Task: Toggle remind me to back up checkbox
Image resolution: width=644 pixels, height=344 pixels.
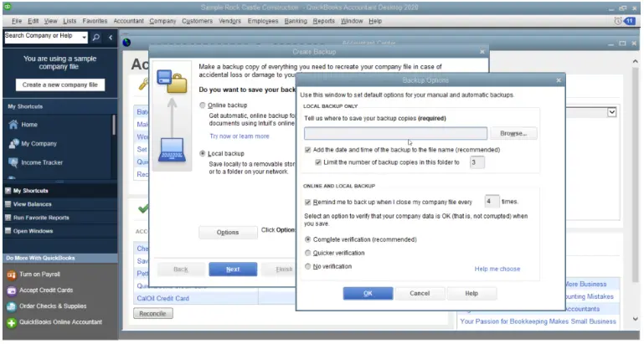Action: [307, 202]
